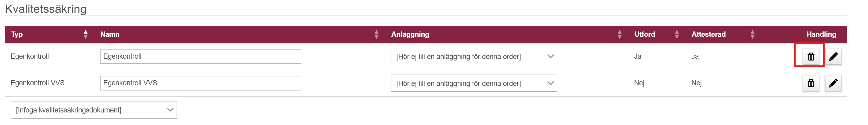Delete the Egenkontroll VVS row

pyautogui.click(x=811, y=83)
